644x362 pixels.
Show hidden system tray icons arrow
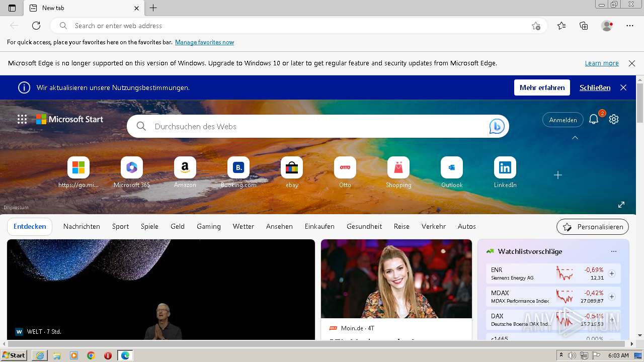(561, 355)
